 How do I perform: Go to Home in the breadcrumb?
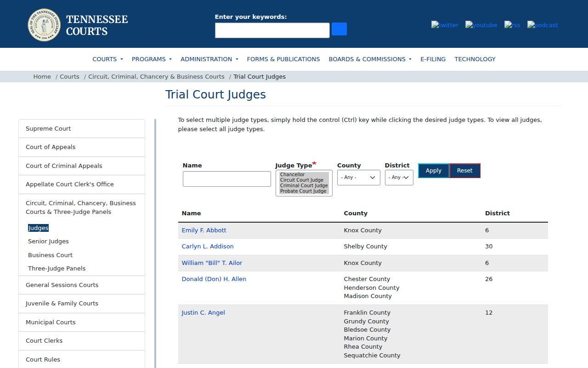click(42, 76)
